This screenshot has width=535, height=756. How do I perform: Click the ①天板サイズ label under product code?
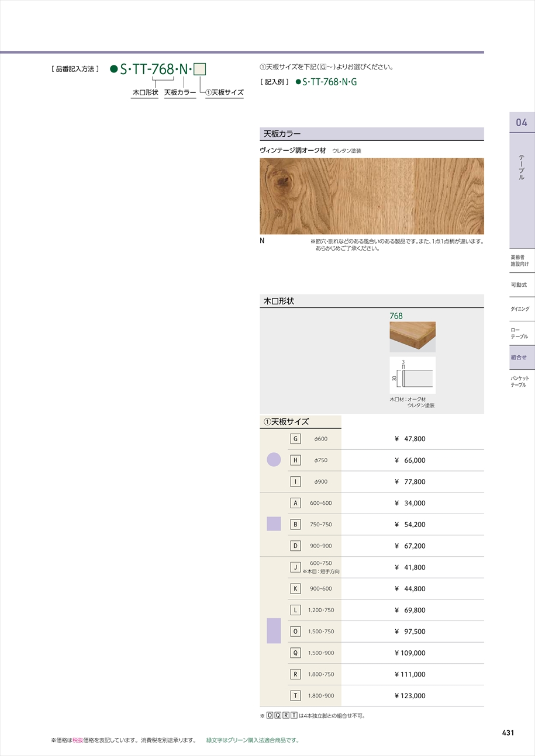(x=225, y=92)
